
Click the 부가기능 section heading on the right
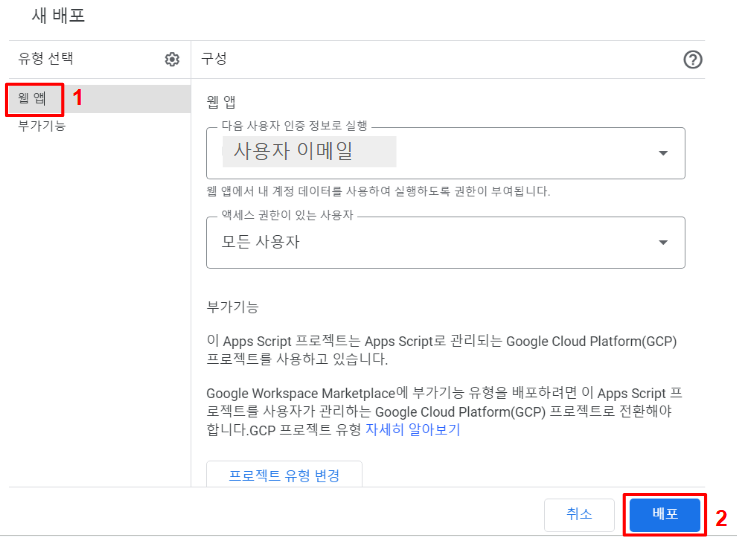click(x=233, y=307)
